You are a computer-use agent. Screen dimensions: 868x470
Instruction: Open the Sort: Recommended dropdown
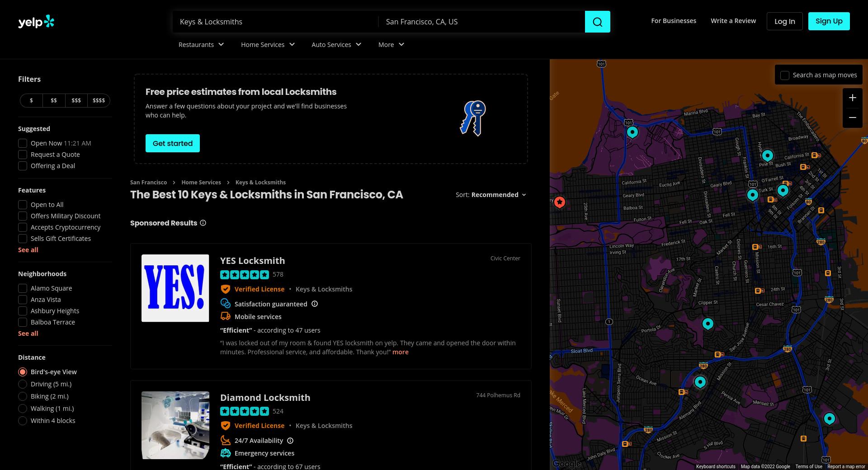click(491, 195)
